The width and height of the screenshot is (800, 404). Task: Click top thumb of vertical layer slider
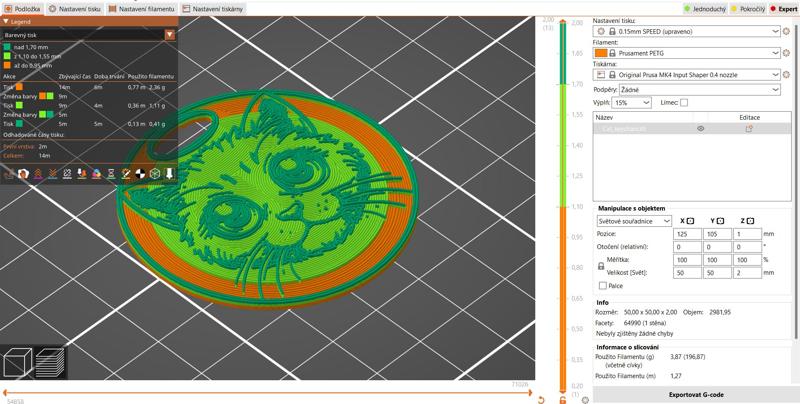click(x=562, y=22)
